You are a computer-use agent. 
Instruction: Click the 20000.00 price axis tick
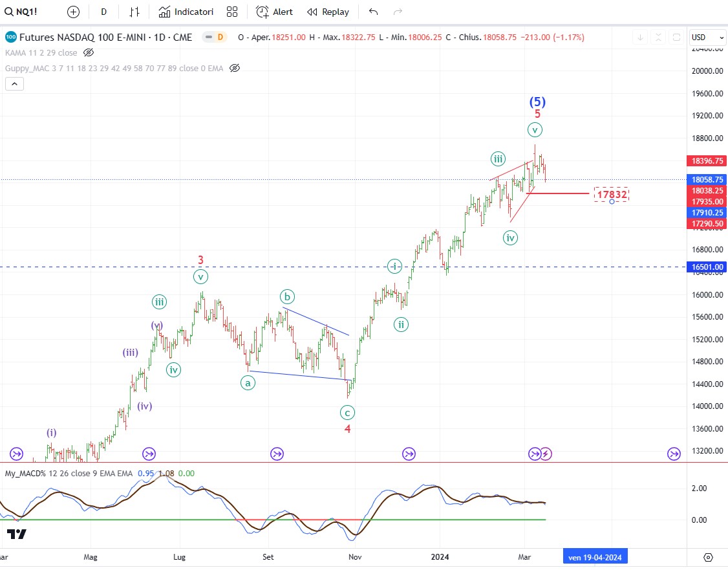click(x=707, y=71)
